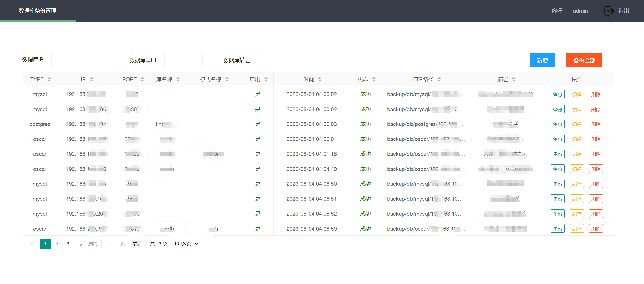Click timestamp 2023-08-04 04:01:18
Screen dimensions: 644x284
[x=312, y=154]
